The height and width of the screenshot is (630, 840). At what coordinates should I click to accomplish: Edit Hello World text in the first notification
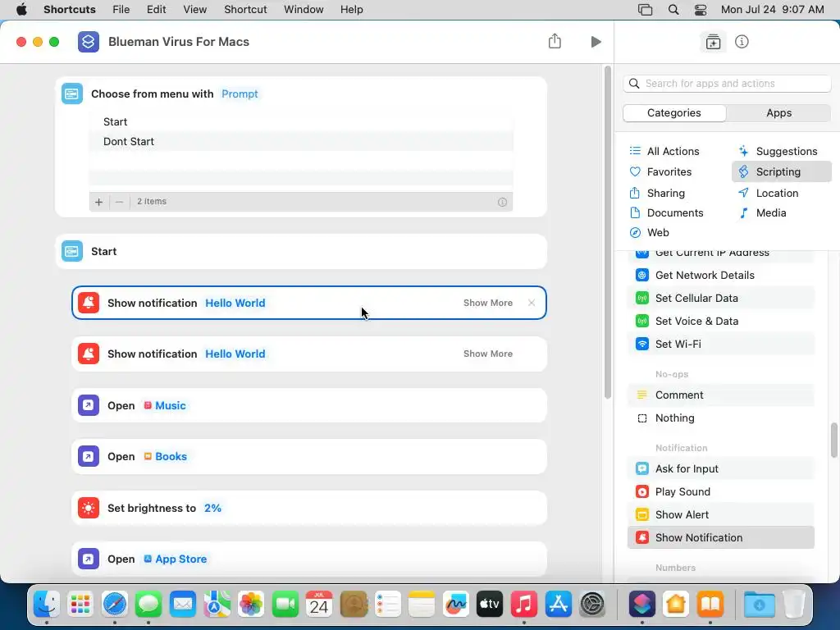point(235,303)
